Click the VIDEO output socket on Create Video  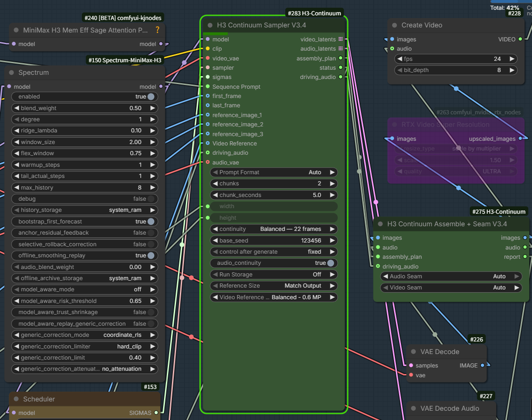point(520,39)
